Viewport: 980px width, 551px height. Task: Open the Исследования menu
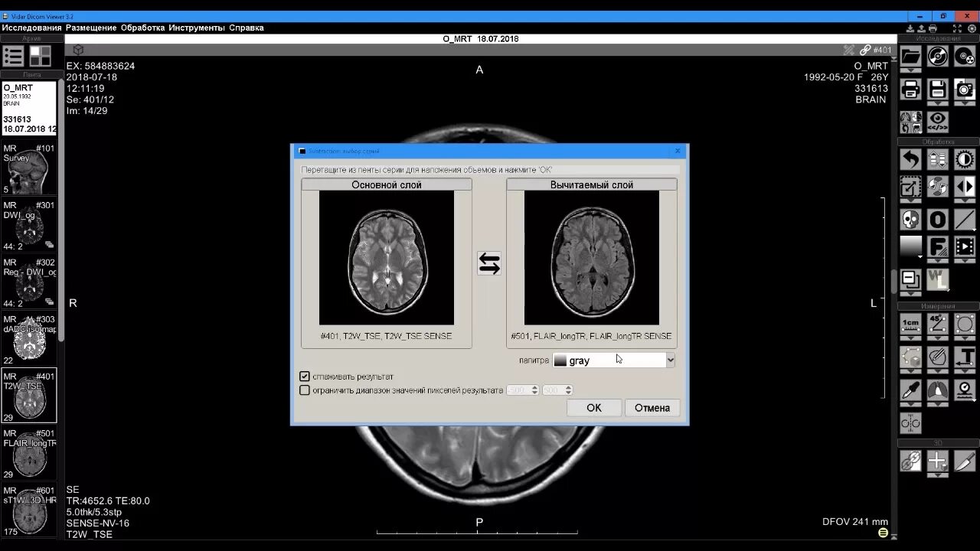click(31, 28)
